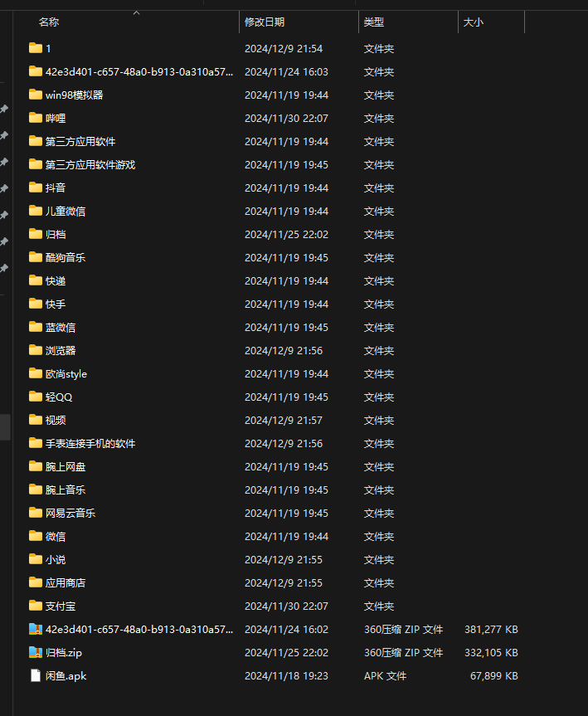Screen dimensions: 588x716
Task: Click the 360压缩 ZIP 文件 type in 归档.zip row
Action: click(x=403, y=652)
